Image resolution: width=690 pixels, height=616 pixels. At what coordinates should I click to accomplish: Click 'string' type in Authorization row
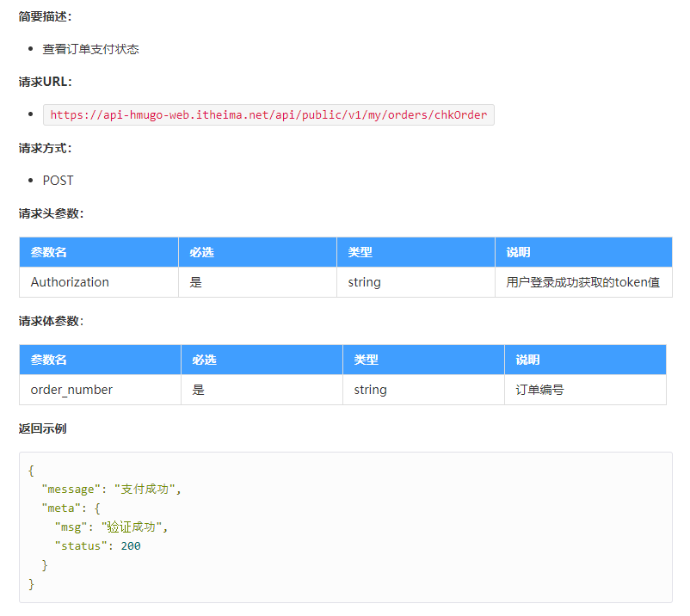pos(416,282)
